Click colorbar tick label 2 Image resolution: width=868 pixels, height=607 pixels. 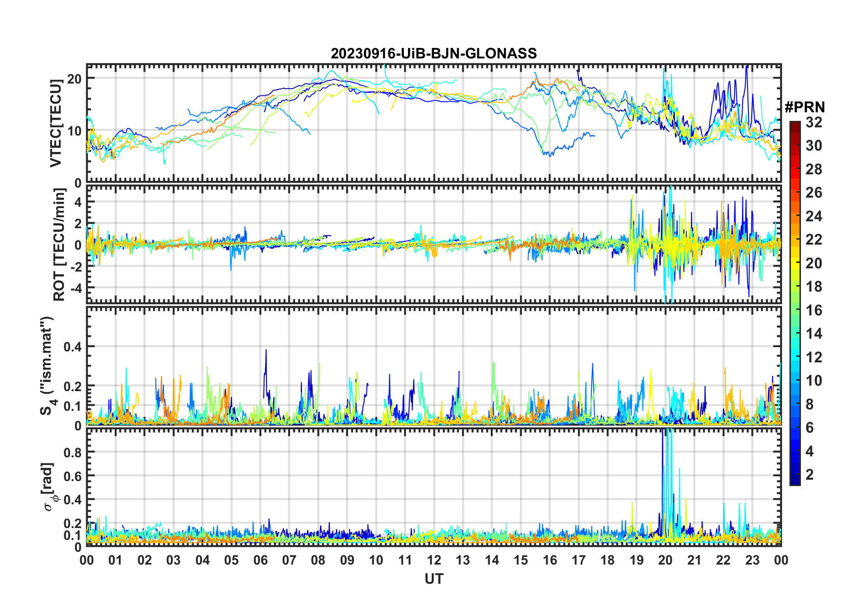click(810, 475)
